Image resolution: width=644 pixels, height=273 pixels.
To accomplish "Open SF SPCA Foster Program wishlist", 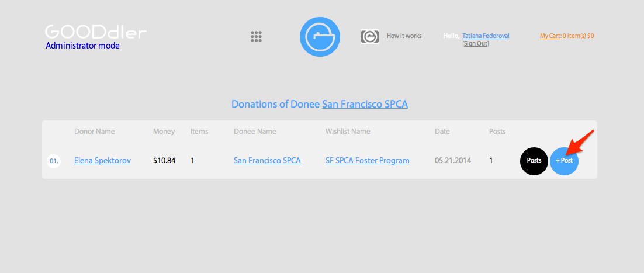I will coord(368,161).
